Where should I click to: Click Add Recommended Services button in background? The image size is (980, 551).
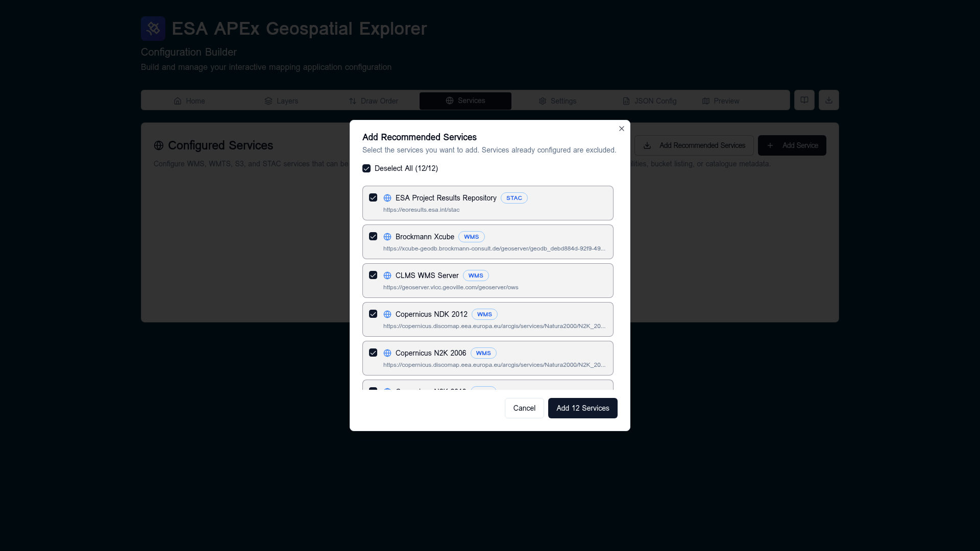694,145
